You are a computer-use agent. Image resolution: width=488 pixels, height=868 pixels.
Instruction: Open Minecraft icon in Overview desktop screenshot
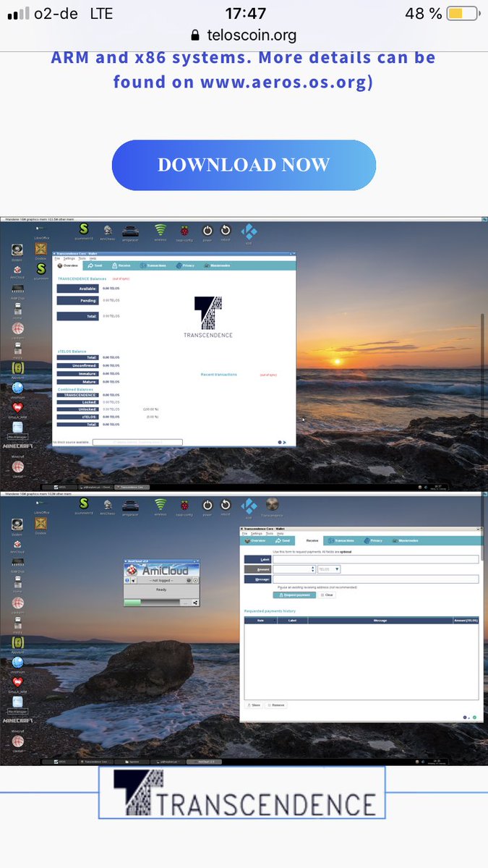click(17, 446)
